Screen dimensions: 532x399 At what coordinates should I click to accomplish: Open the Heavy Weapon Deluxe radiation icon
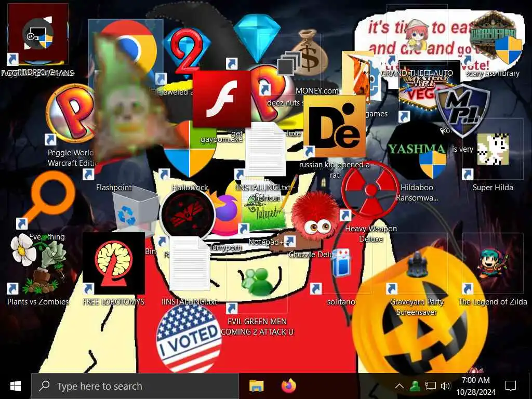371,190
